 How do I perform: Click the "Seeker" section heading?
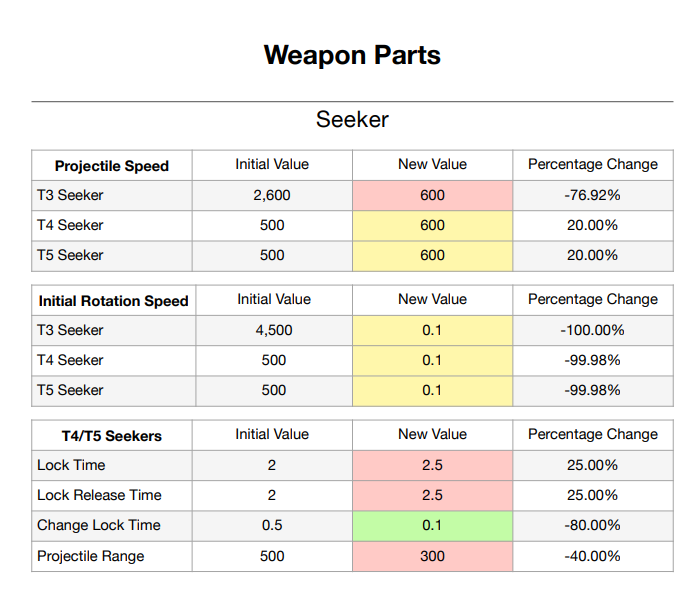tap(352, 120)
